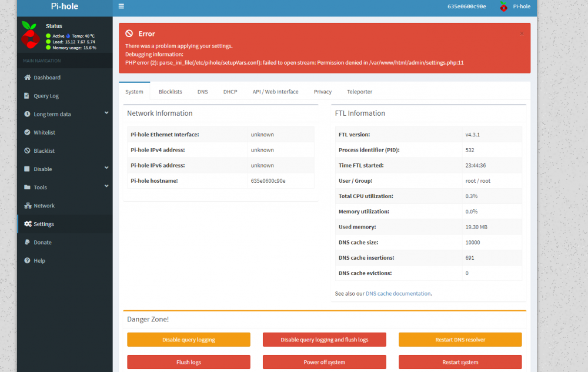The image size is (588, 372).
Task: Click Restart DNS resolver button
Action: pos(460,340)
